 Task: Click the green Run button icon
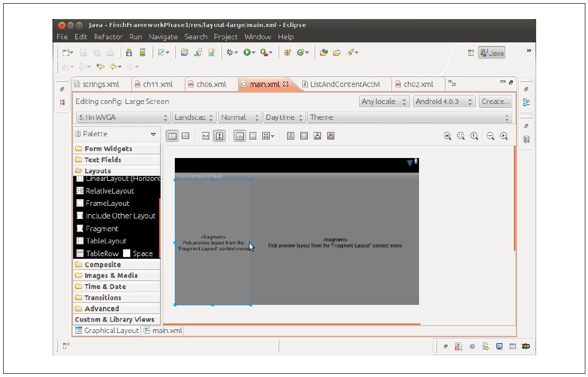247,52
